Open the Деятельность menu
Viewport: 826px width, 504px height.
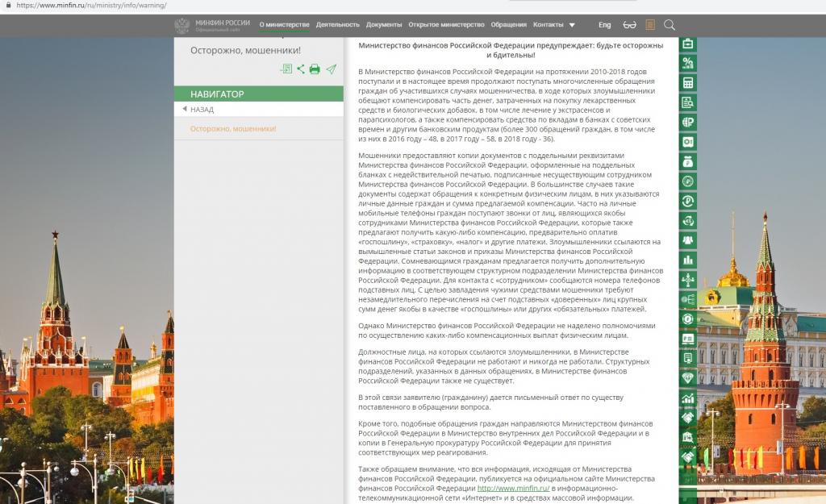tap(338, 25)
